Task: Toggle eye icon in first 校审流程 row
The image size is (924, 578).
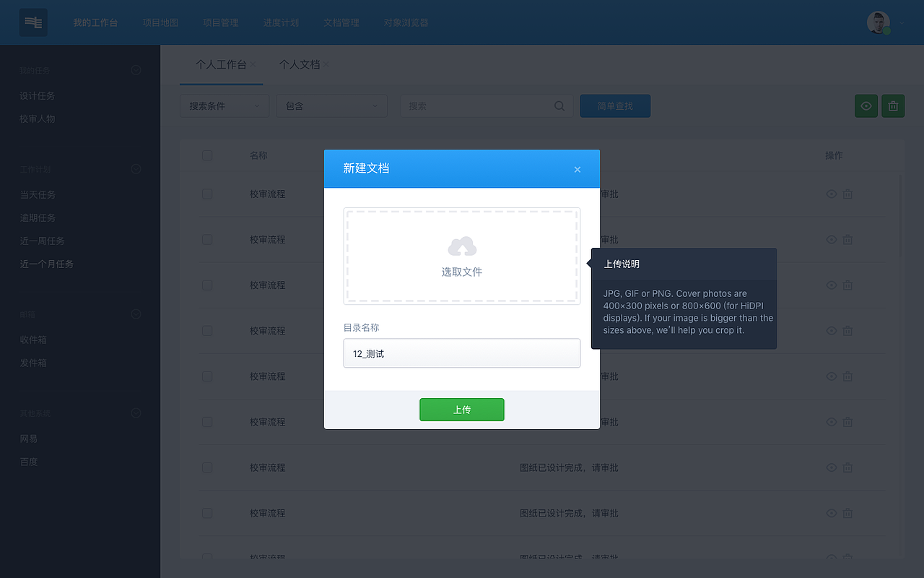Action: pyautogui.click(x=832, y=194)
